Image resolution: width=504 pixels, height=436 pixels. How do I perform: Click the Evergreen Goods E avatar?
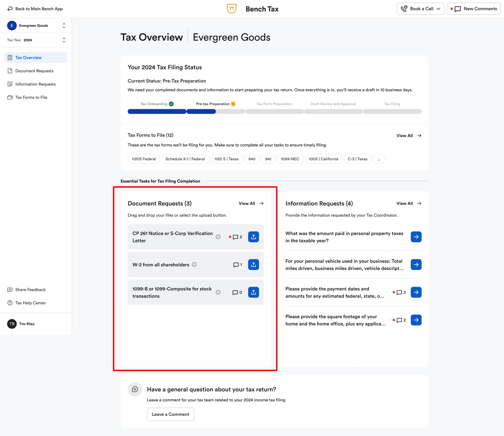click(x=12, y=25)
